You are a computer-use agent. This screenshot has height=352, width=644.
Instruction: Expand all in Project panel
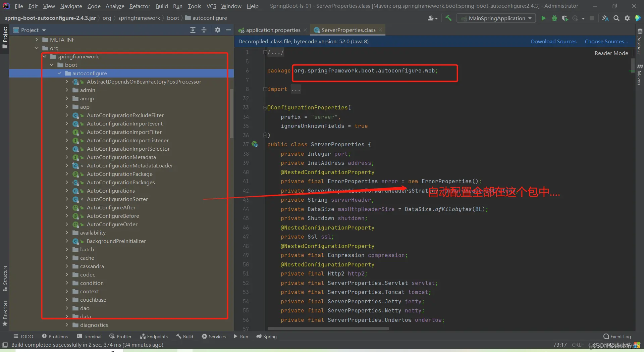[193, 30]
